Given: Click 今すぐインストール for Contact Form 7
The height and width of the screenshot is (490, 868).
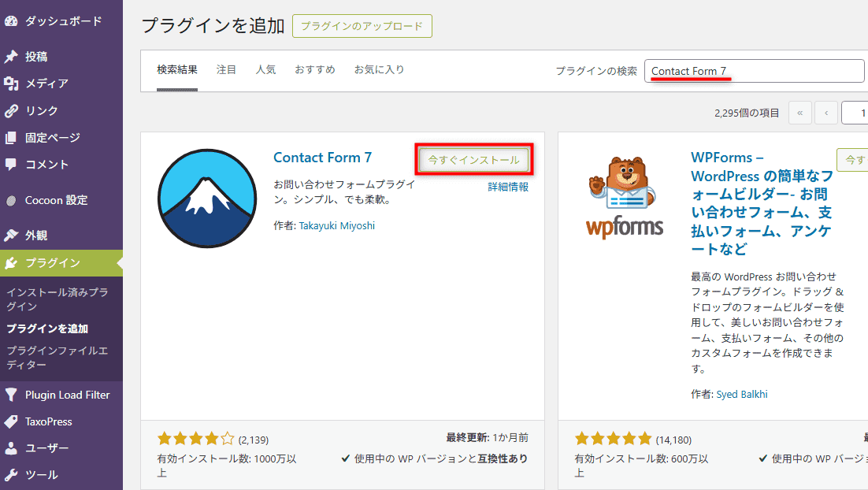Looking at the screenshot, I should pos(473,160).
